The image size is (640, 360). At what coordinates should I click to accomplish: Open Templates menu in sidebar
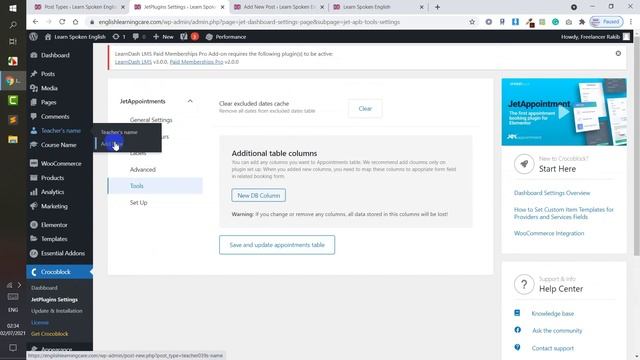pyautogui.click(x=54, y=239)
